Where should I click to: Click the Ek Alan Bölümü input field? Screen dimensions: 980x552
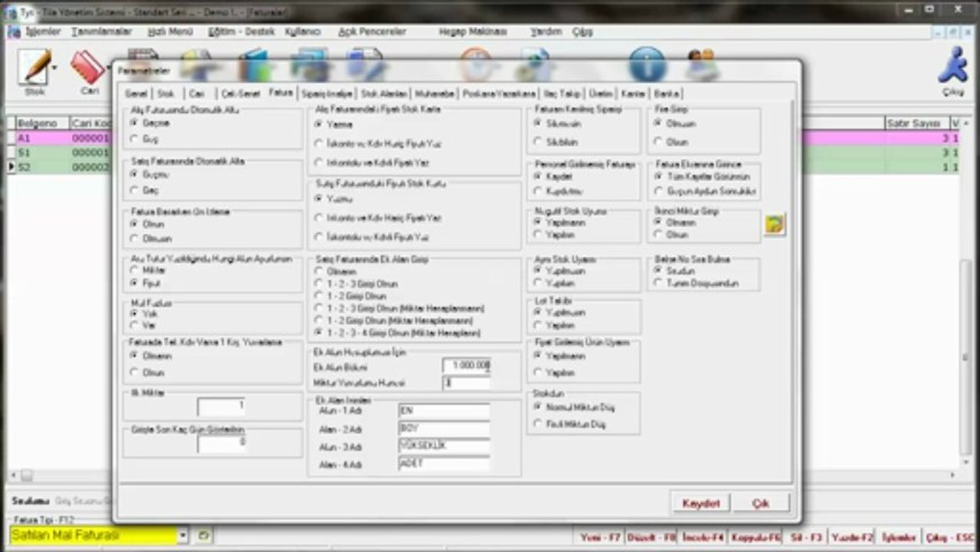467,366
